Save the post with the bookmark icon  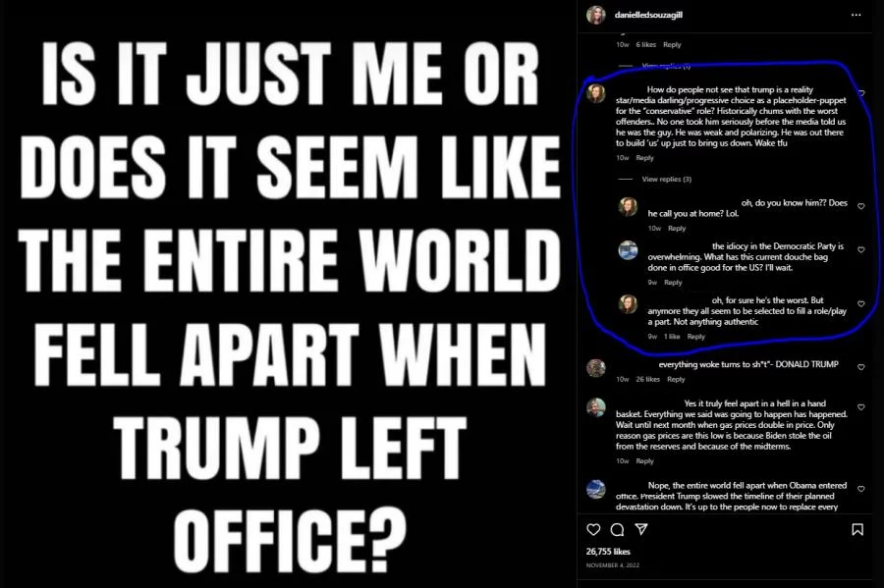857,529
